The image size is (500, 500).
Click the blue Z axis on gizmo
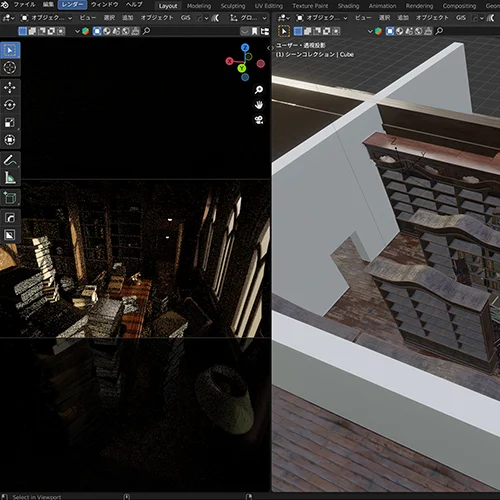point(245,48)
